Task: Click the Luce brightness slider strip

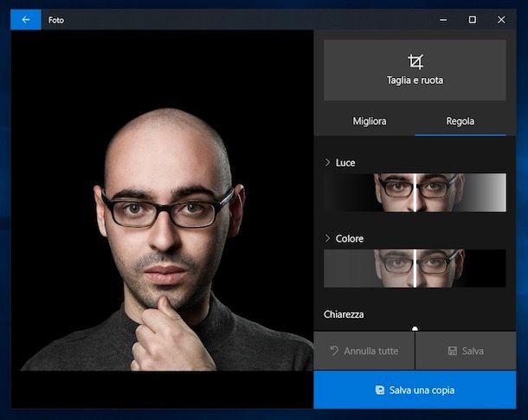Action: [x=415, y=192]
